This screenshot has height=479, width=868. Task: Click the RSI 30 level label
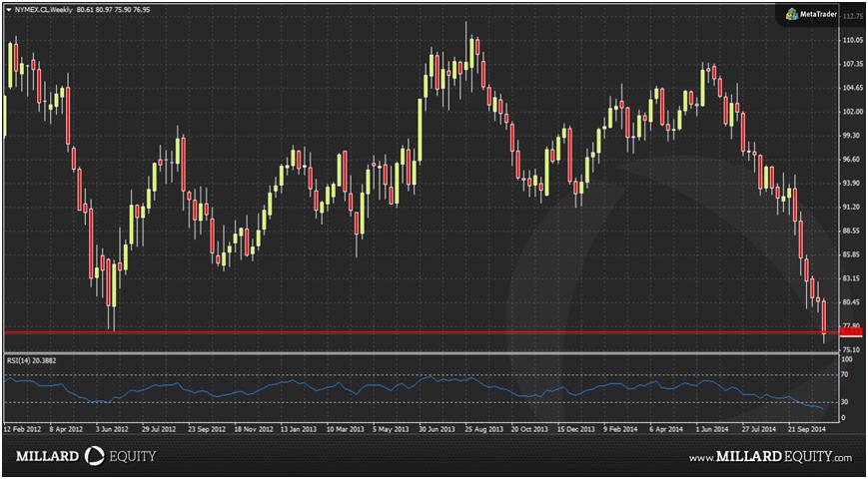pos(845,401)
